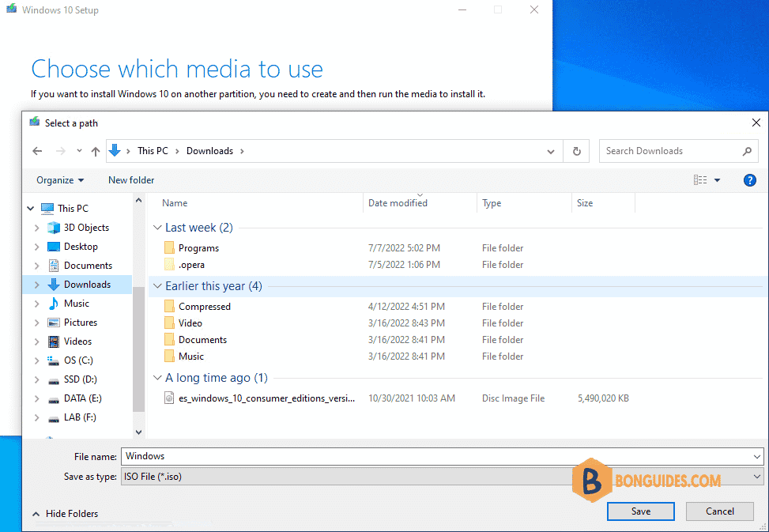Open the File name dropdown arrow

(756, 456)
